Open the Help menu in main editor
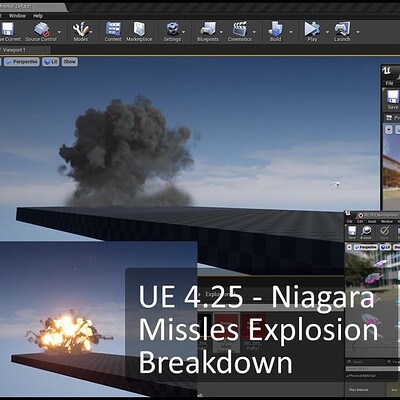This screenshot has height=400, width=400. [38, 16]
